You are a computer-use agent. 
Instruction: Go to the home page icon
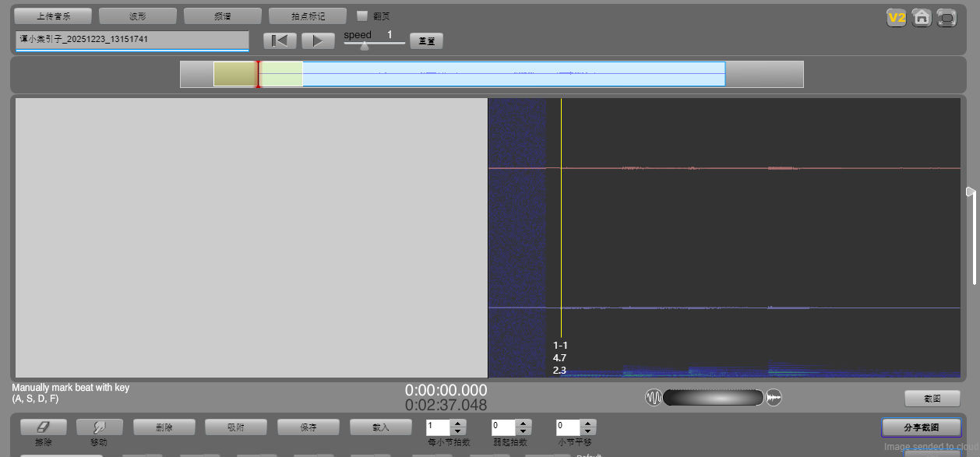click(922, 17)
